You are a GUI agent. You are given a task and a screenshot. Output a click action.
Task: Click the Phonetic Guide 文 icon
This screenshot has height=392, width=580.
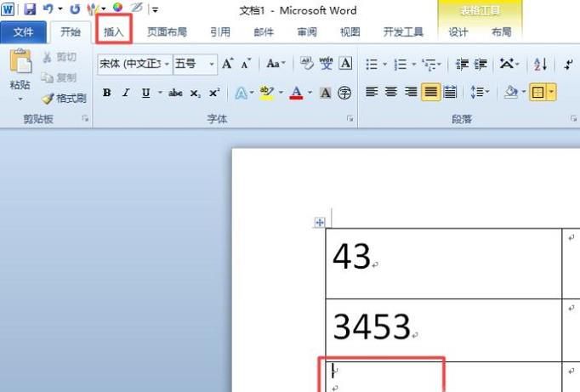(x=326, y=64)
